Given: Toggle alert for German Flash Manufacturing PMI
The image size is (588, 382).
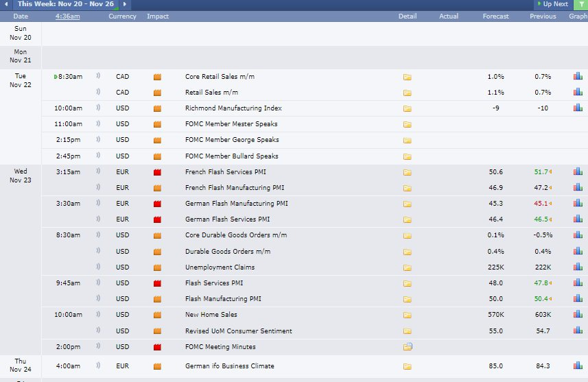Looking at the screenshot, I should (98, 203).
